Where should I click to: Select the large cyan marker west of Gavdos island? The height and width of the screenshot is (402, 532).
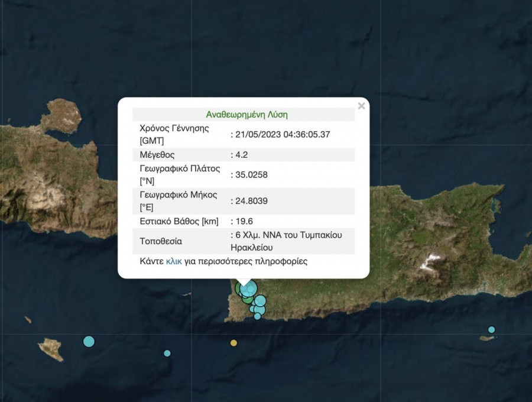pyautogui.click(x=89, y=341)
